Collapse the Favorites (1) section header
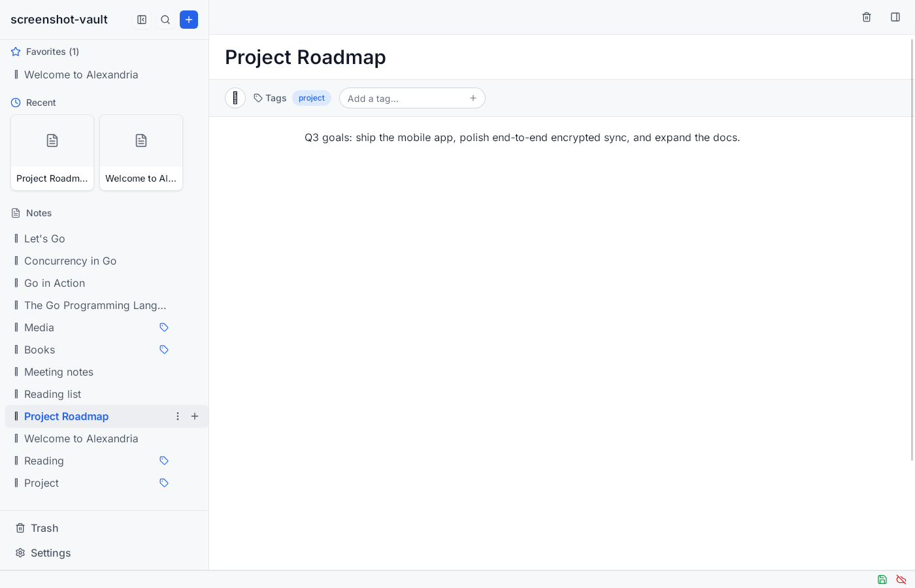 [x=52, y=52]
